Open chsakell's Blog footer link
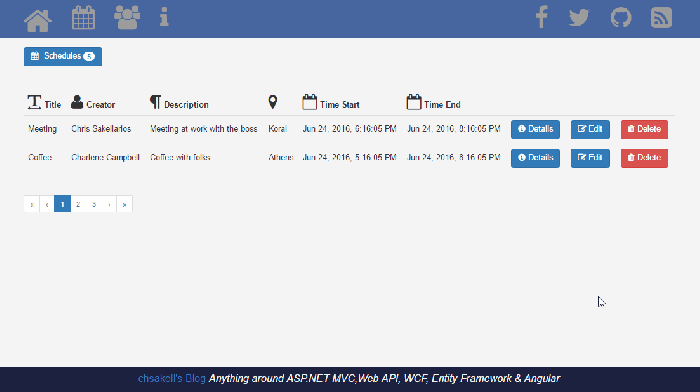This screenshot has height=392, width=700. 172,379
